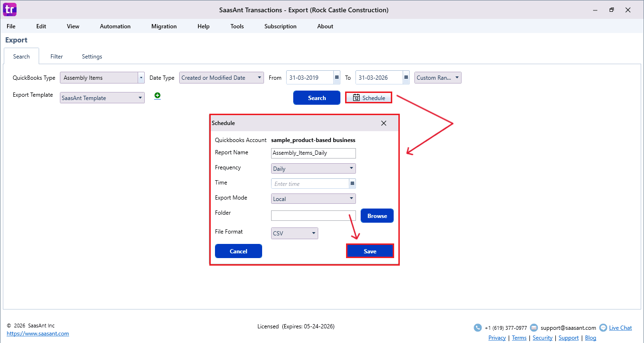Open the To date calendar picker
Image resolution: width=644 pixels, height=343 pixels.
[x=406, y=78]
